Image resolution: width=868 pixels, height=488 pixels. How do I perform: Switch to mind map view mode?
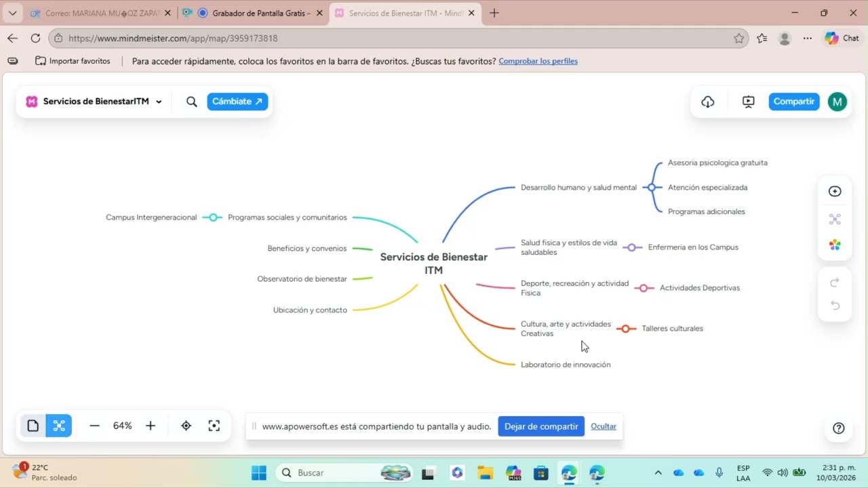[59, 426]
